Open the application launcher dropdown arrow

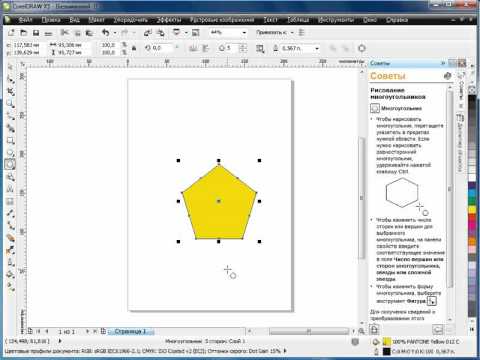pos(186,33)
